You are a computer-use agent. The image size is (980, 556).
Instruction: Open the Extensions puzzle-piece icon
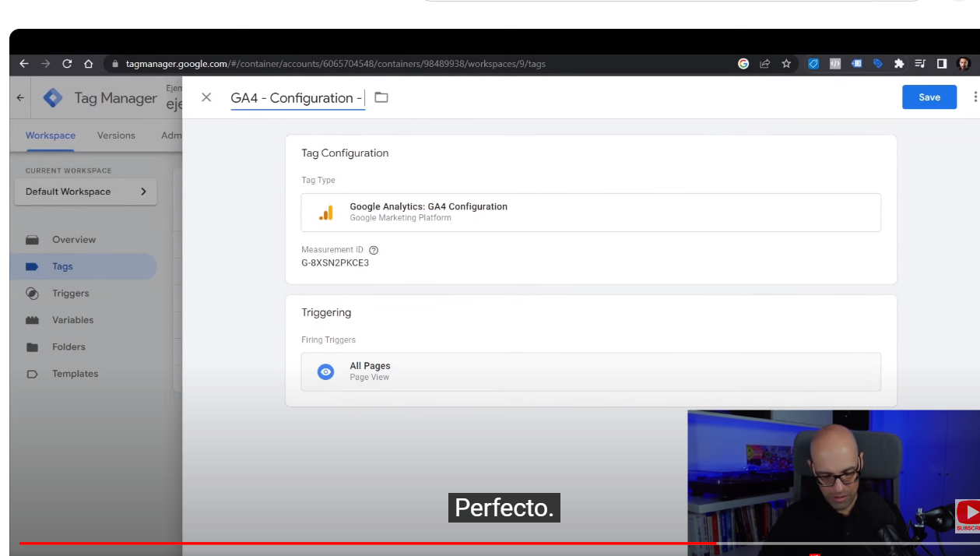899,64
